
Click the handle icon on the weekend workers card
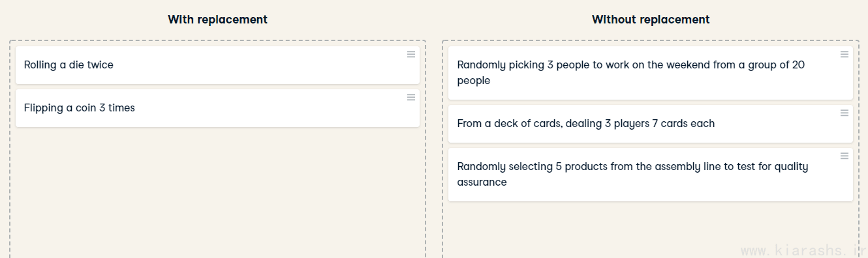845,55
